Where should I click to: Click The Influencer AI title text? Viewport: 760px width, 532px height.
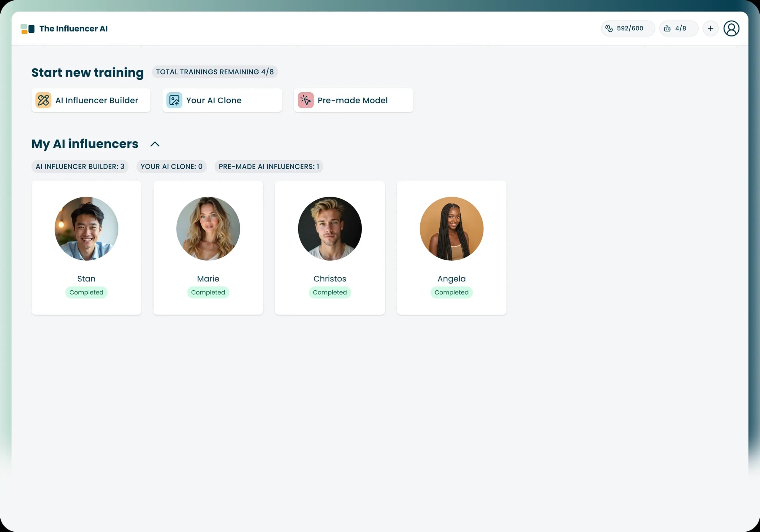(74, 29)
